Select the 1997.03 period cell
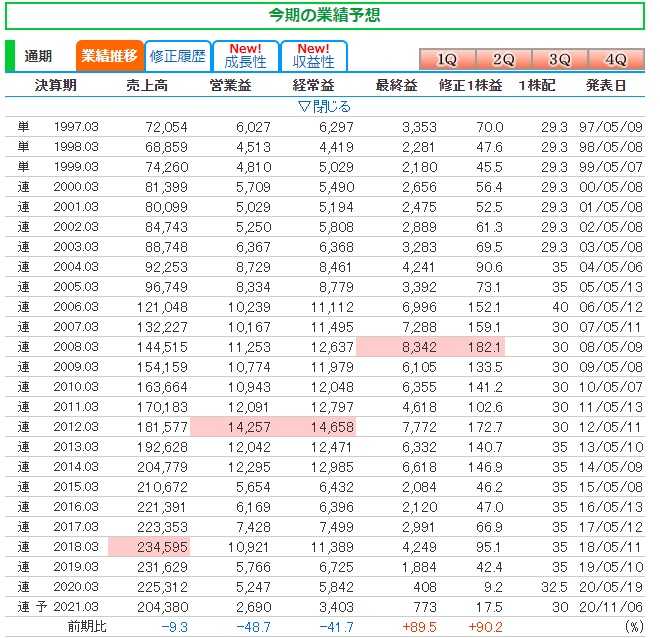Screen dimensions: 660x638 coord(76,127)
